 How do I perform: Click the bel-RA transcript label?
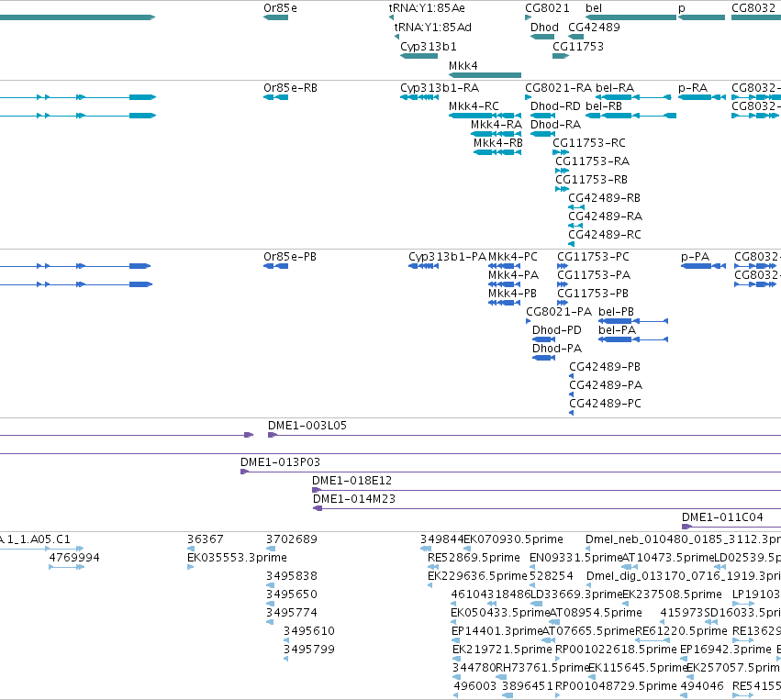coord(615,88)
